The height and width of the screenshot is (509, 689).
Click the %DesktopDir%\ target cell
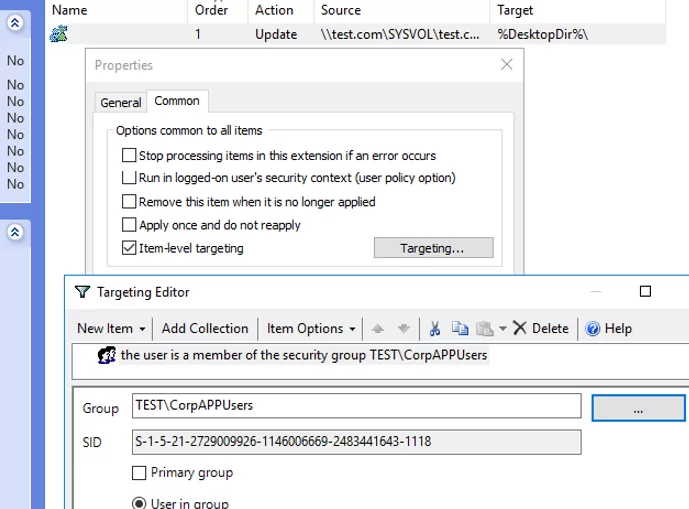pyautogui.click(x=543, y=34)
